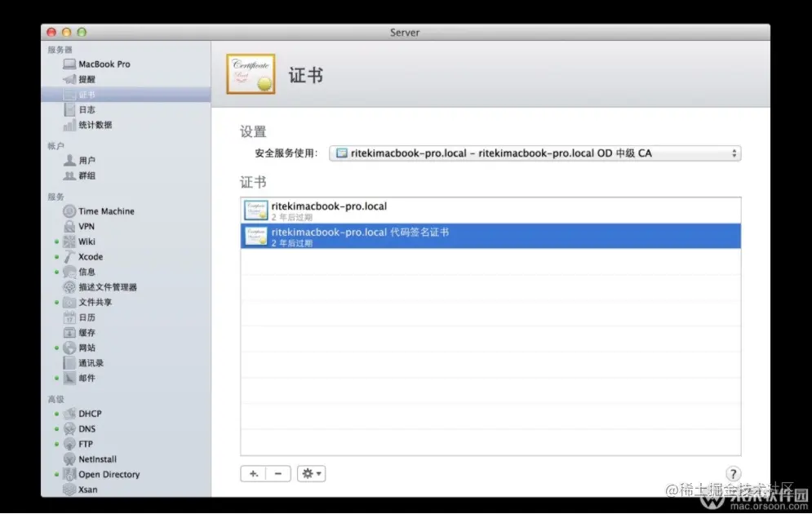Viewport: 812px width, 514px height.
Task: Click the large certificate header icon
Action: tap(251, 74)
